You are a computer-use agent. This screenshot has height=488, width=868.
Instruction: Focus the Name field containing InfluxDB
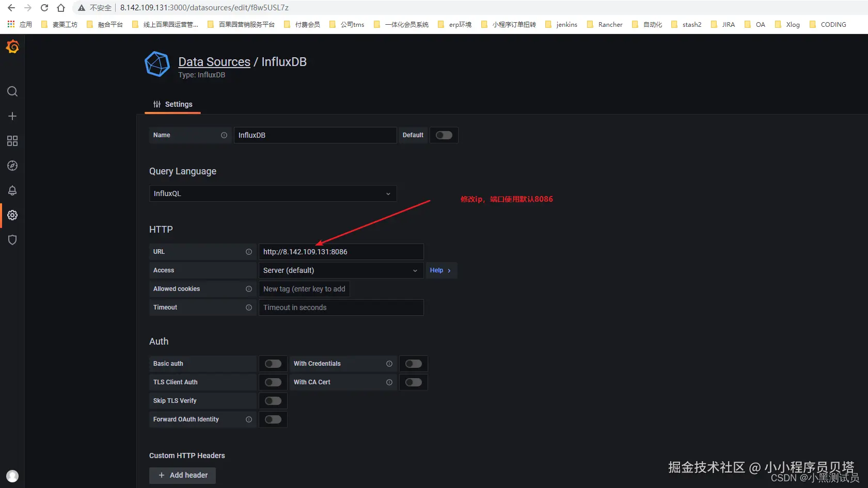pos(315,135)
